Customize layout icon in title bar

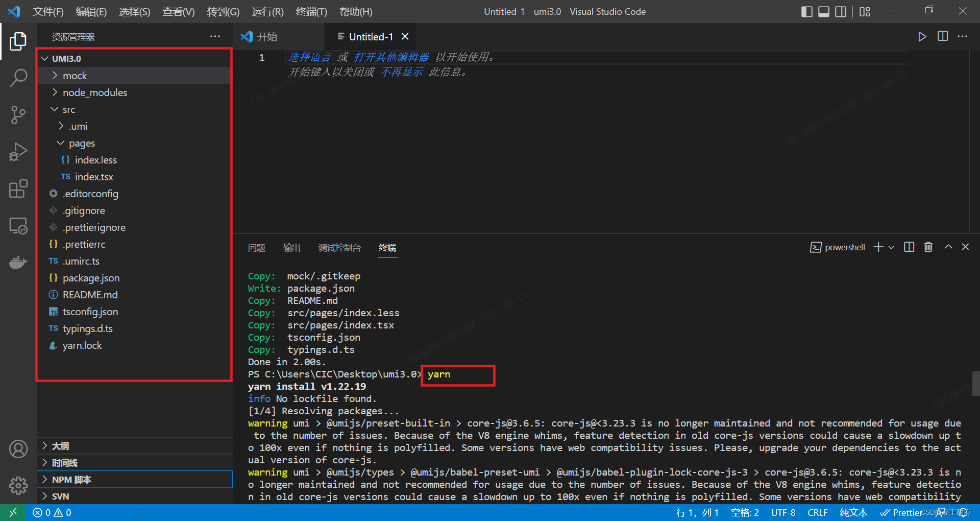click(x=865, y=11)
